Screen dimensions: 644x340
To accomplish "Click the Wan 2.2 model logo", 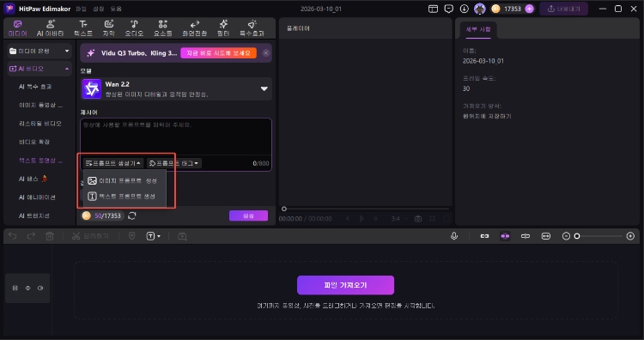I will pyautogui.click(x=91, y=88).
